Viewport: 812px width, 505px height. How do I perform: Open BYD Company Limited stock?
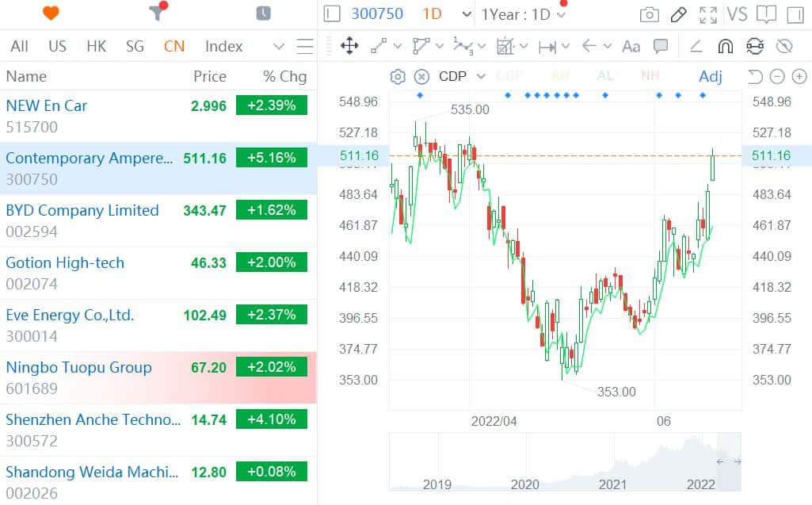[82, 210]
